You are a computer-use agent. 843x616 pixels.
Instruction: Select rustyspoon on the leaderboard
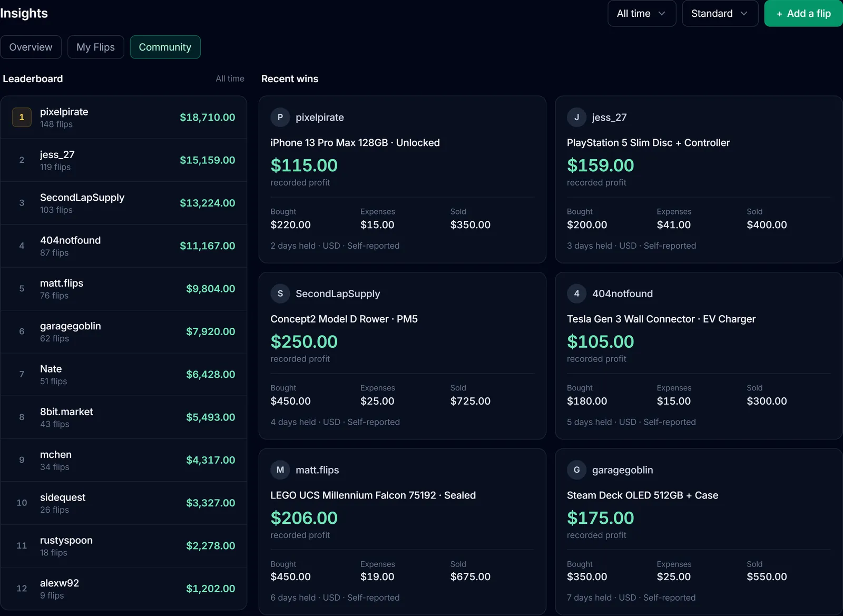click(x=124, y=546)
